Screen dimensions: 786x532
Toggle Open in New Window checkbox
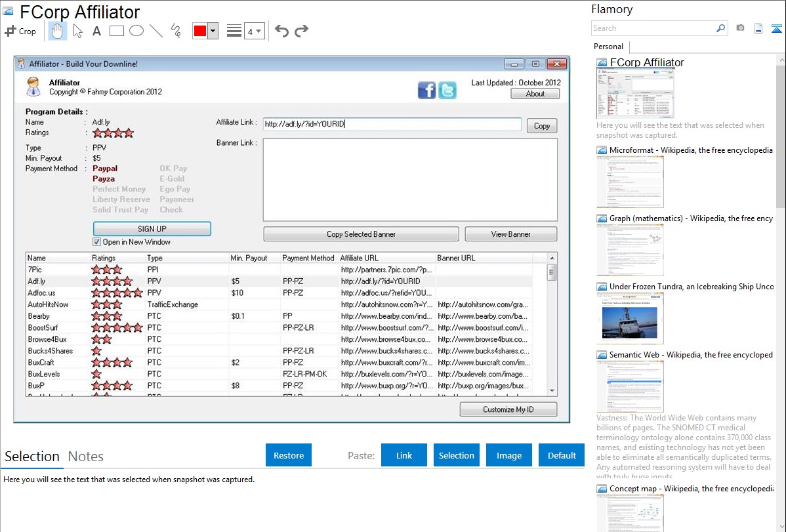click(96, 241)
